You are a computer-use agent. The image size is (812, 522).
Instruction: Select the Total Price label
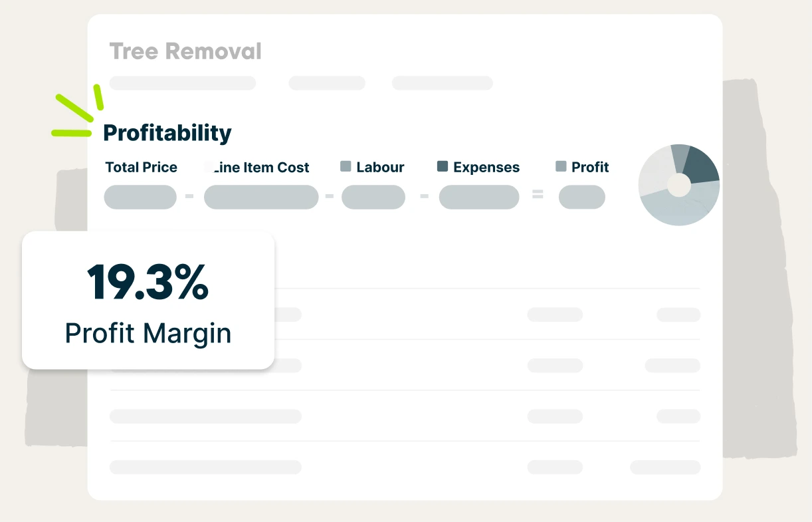[x=141, y=168]
